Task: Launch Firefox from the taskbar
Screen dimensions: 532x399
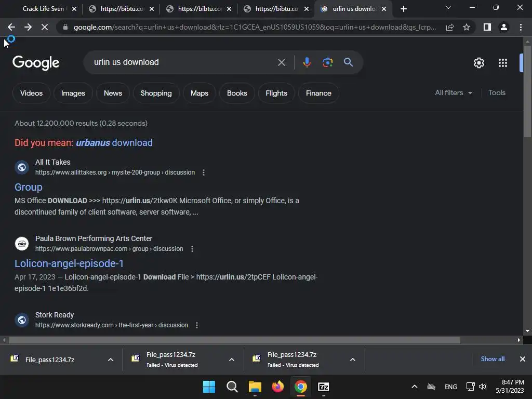Action: 278,387
